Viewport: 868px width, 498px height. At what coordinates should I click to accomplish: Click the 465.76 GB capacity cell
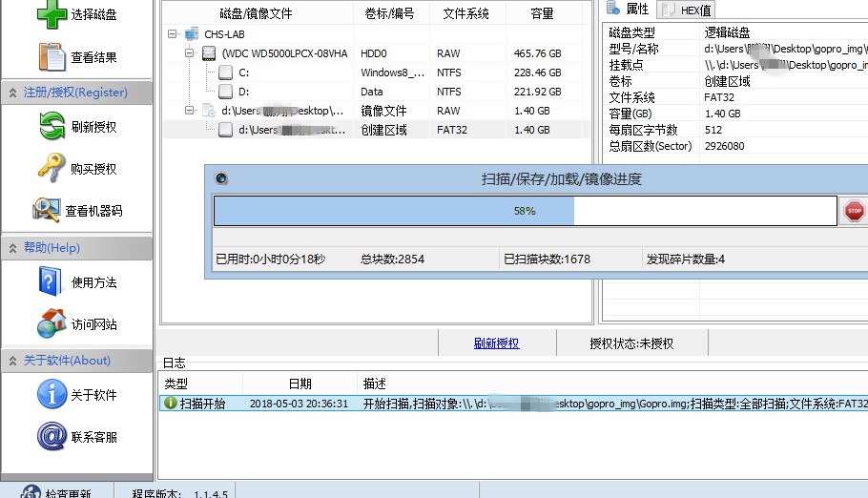click(538, 53)
